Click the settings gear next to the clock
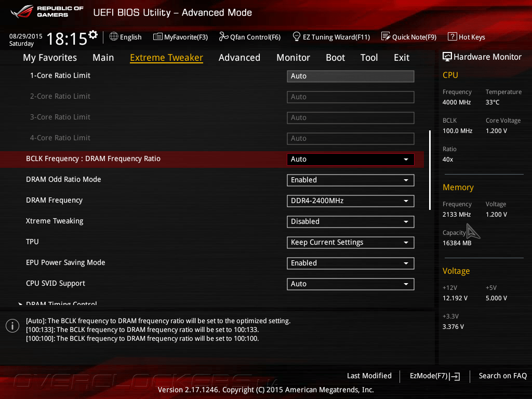Screen dimensions: 532x399 coord(93,35)
